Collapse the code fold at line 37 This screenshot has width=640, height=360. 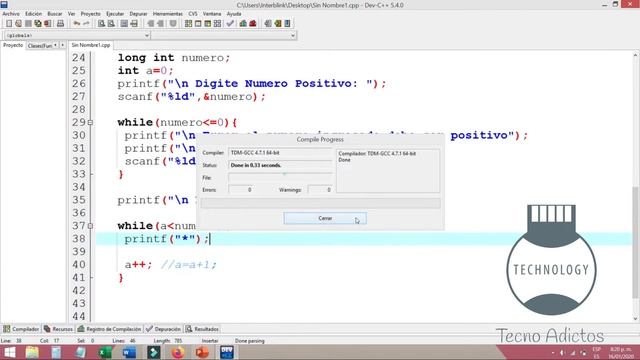(90, 226)
